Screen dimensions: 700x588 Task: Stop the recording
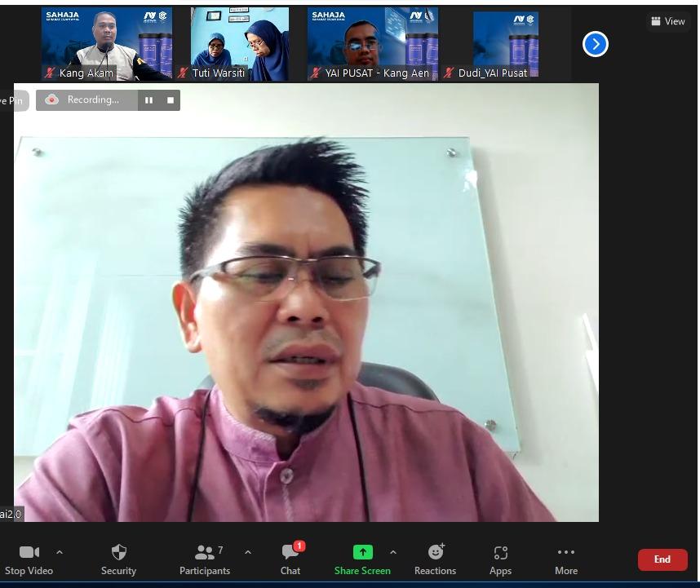[171, 100]
